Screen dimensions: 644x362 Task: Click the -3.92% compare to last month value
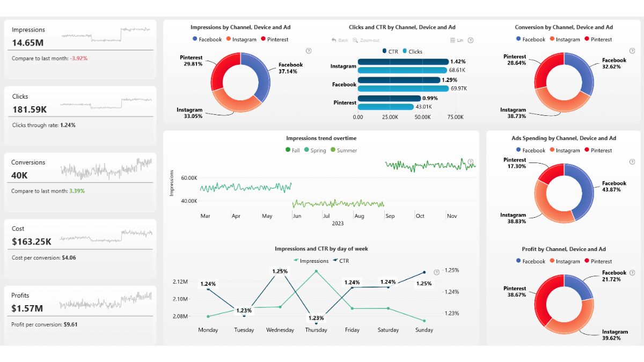coord(79,58)
